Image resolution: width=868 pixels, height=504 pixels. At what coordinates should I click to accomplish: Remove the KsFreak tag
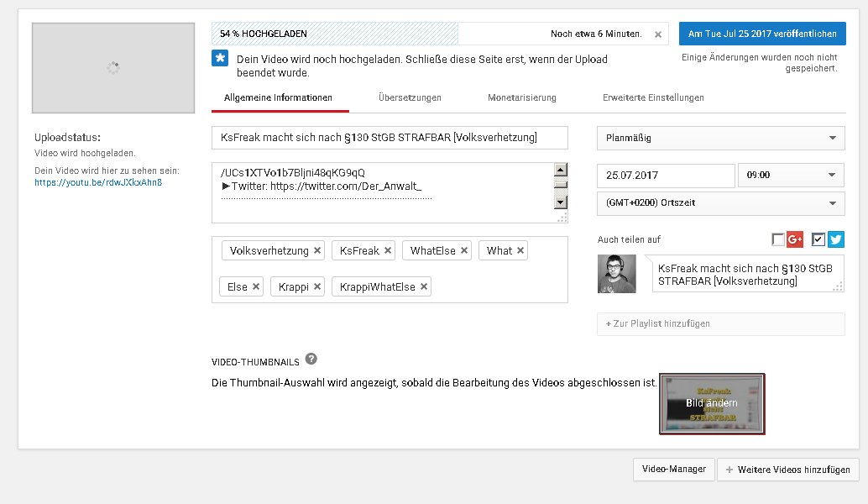click(x=388, y=250)
